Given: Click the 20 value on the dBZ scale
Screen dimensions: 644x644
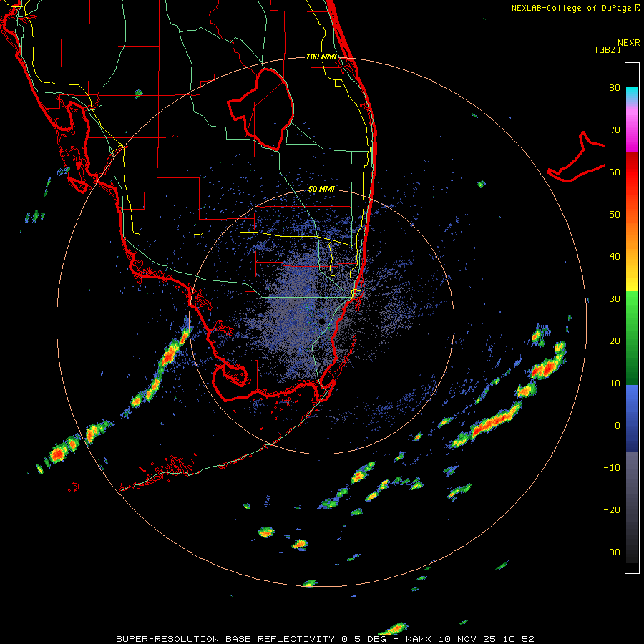Looking at the screenshot, I should [615, 341].
